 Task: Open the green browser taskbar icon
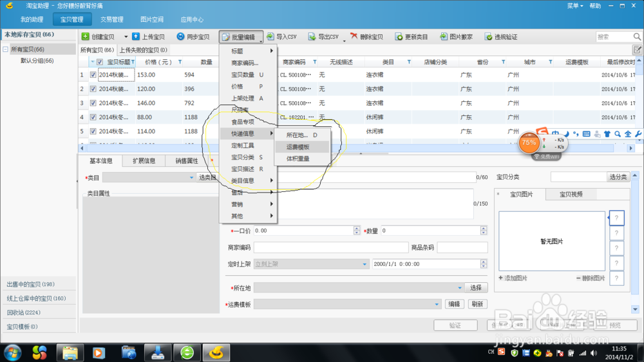187,353
